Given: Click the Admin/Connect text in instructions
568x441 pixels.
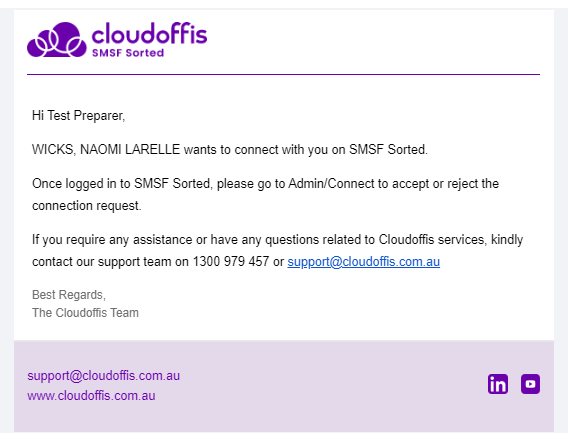Looking at the screenshot, I should pos(331,183).
